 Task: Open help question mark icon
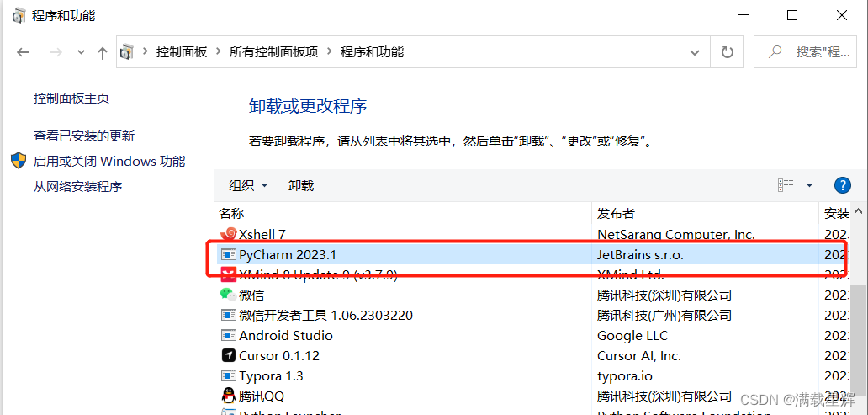click(841, 185)
